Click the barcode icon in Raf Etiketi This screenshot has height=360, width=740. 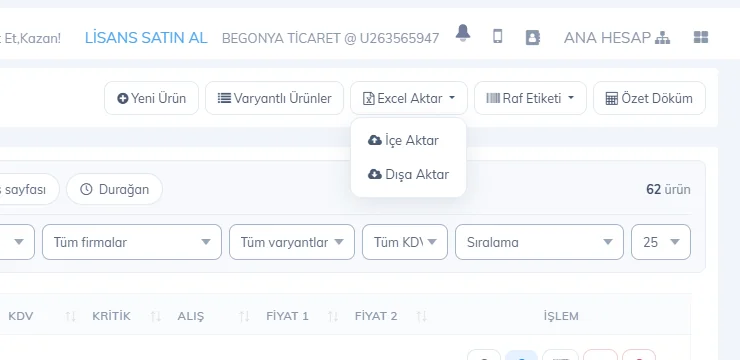pyautogui.click(x=493, y=98)
